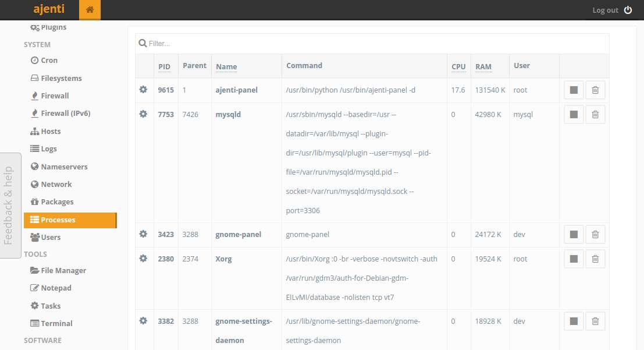Click the gnome-panel process name
The height and width of the screenshot is (350, 644).
pyautogui.click(x=238, y=235)
